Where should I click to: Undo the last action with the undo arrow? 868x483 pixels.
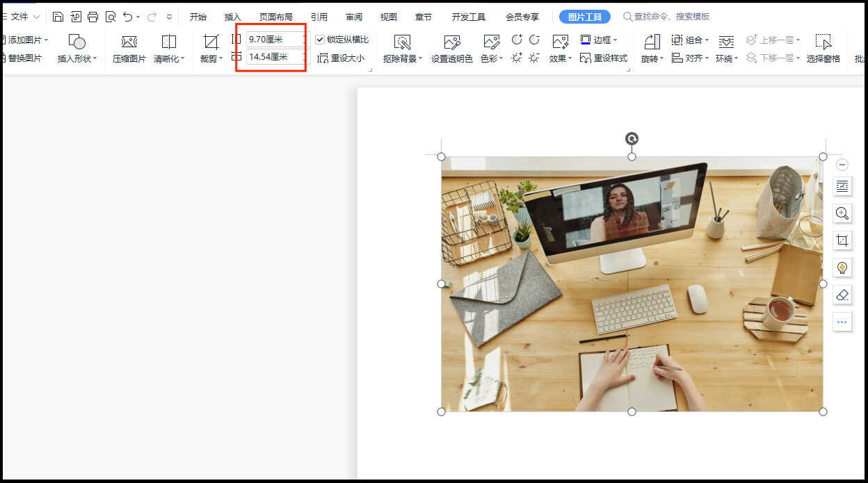coord(127,16)
